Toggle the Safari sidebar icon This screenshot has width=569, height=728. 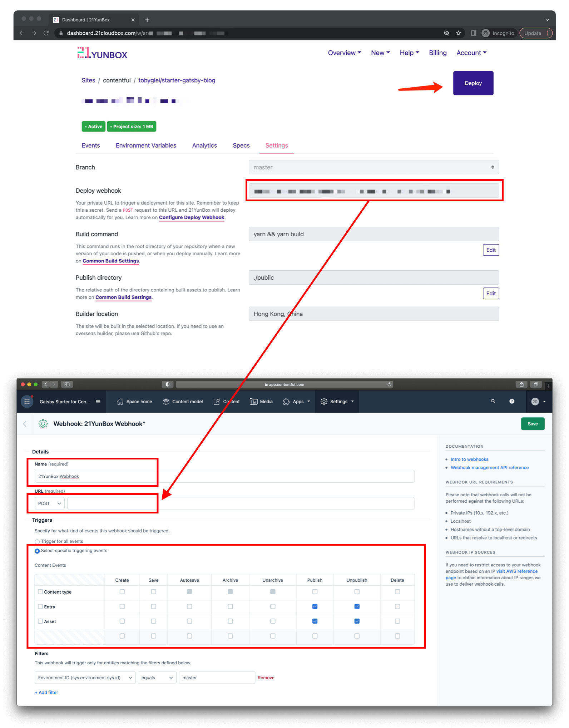(67, 384)
